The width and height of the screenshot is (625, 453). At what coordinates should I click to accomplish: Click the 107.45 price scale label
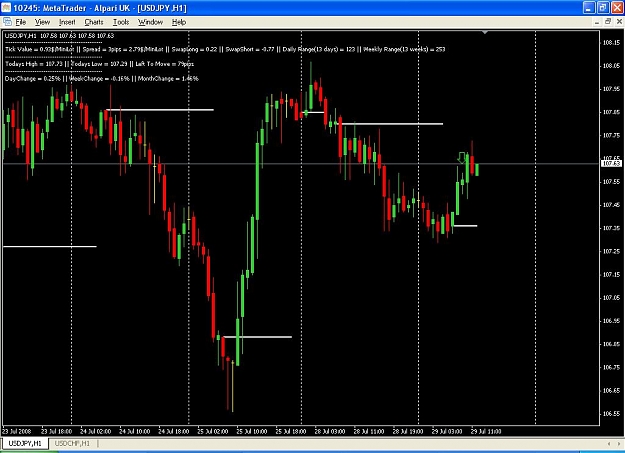pyautogui.click(x=611, y=205)
